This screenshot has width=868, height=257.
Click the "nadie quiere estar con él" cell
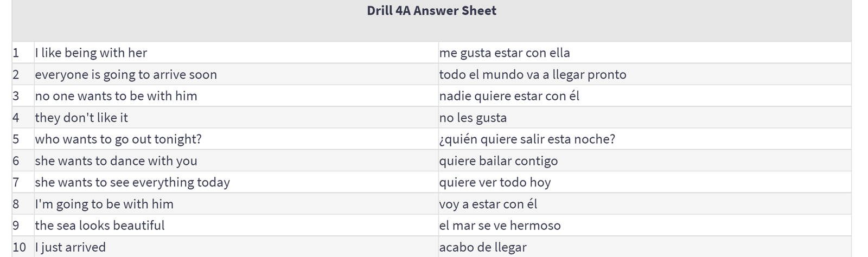click(509, 96)
